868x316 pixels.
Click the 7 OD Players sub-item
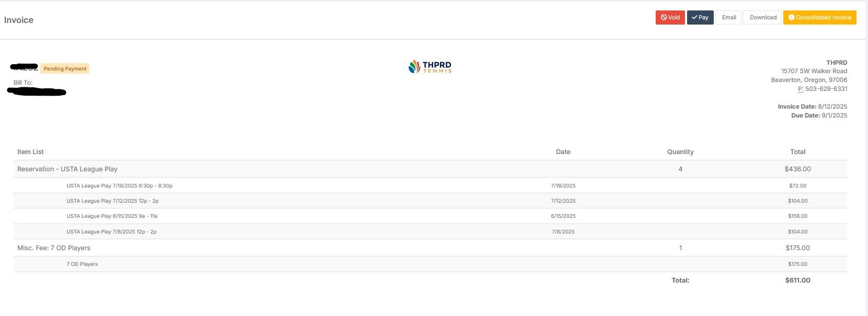coord(82,264)
